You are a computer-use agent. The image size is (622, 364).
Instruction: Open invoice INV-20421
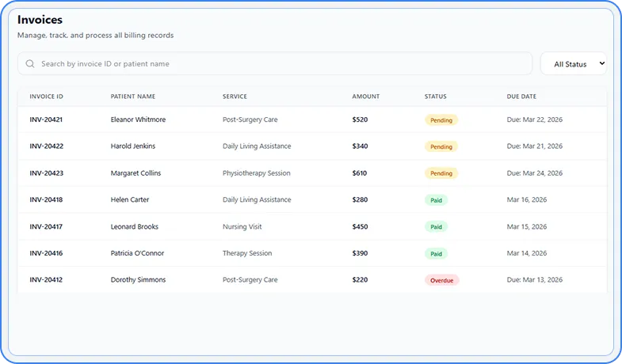click(46, 120)
